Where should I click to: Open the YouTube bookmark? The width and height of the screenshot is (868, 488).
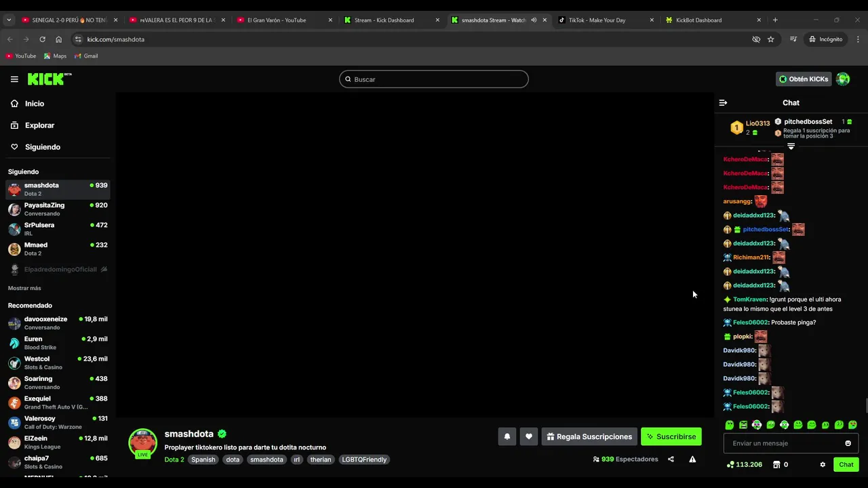[x=21, y=56]
